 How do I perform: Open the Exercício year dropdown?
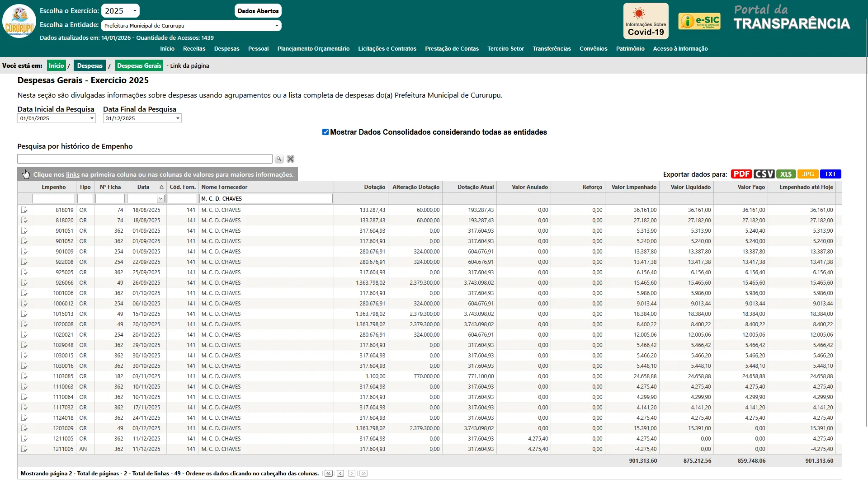tap(120, 11)
